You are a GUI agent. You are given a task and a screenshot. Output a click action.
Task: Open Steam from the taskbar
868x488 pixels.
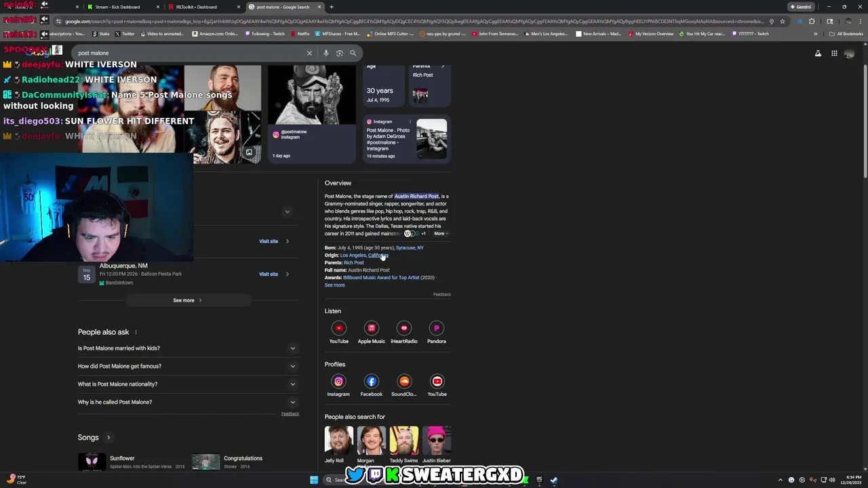tap(553, 480)
